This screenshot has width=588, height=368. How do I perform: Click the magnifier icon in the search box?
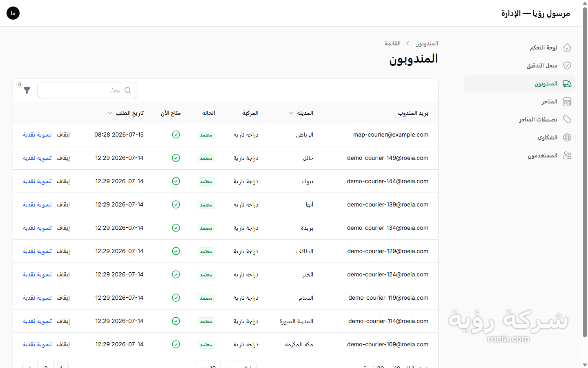point(128,90)
